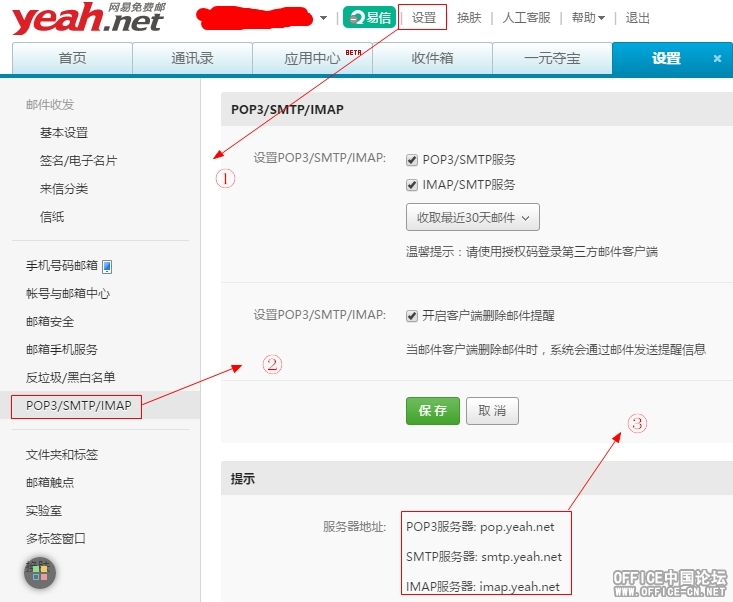Close the 设置 tab
The image size is (733, 602).
click(717, 58)
